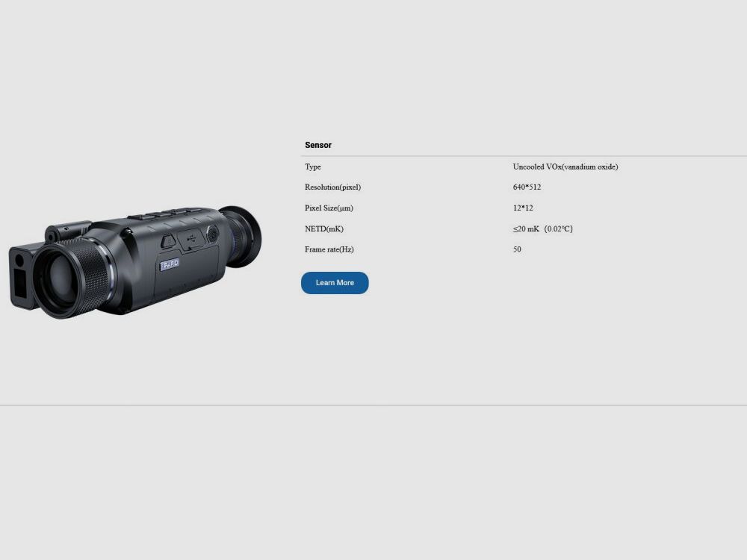
Task: Select the Uncooled VOx(vanadium oxide) value
Action: pos(565,167)
